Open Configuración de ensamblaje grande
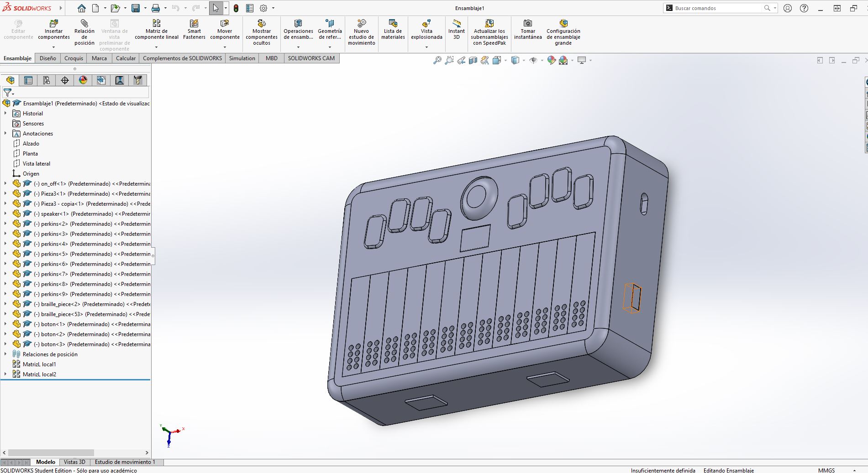The image size is (868, 473). coord(563,32)
